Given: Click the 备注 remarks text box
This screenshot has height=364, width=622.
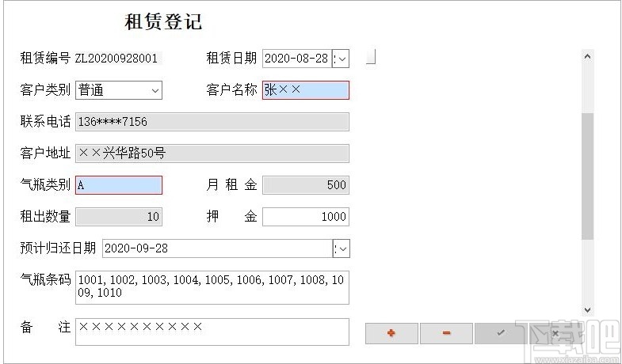Looking at the screenshot, I should pyautogui.click(x=212, y=332).
